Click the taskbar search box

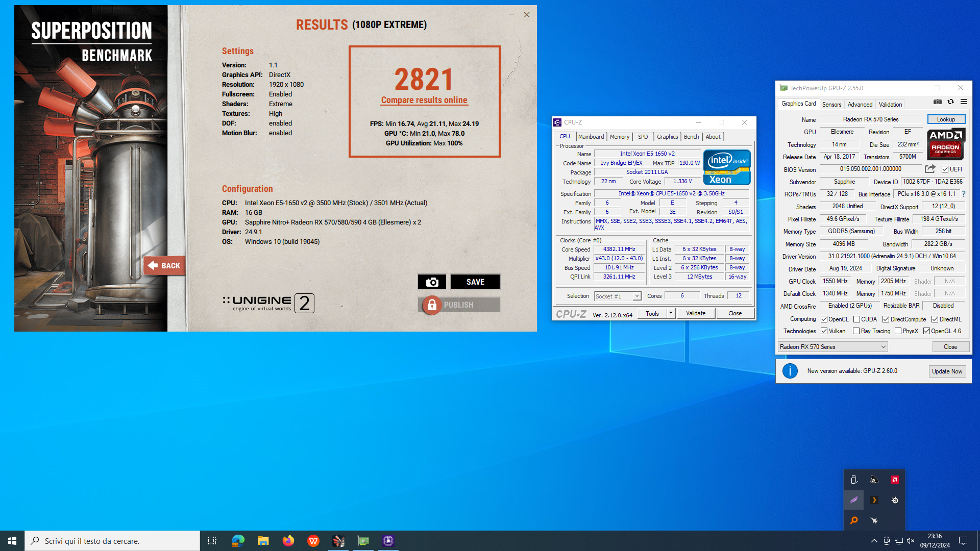coord(112,541)
